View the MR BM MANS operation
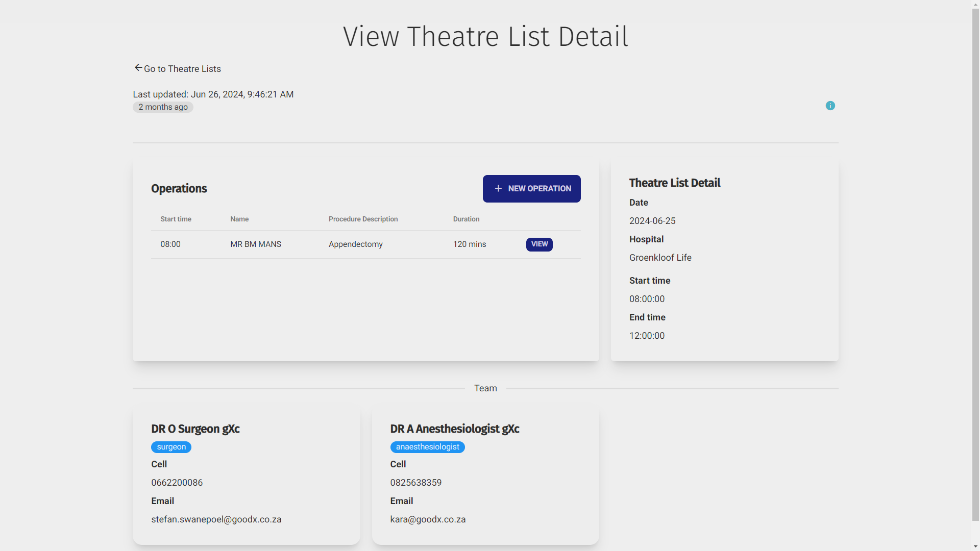 539,244
